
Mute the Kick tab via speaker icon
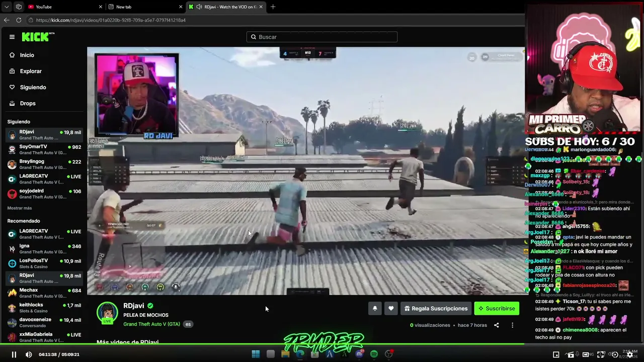click(x=199, y=7)
